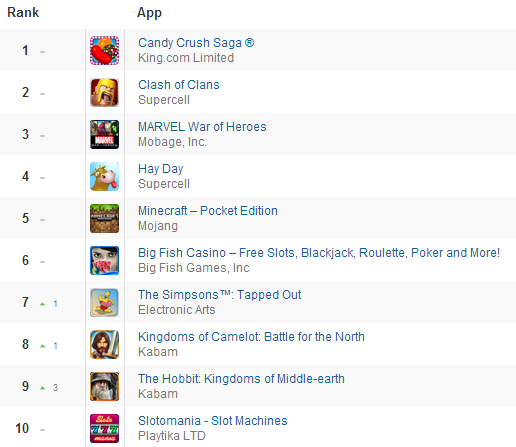This screenshot has height=447, width=516.
Task: Open the Minecraft Pocket Edition icon
Action: [x=104, y=218]
